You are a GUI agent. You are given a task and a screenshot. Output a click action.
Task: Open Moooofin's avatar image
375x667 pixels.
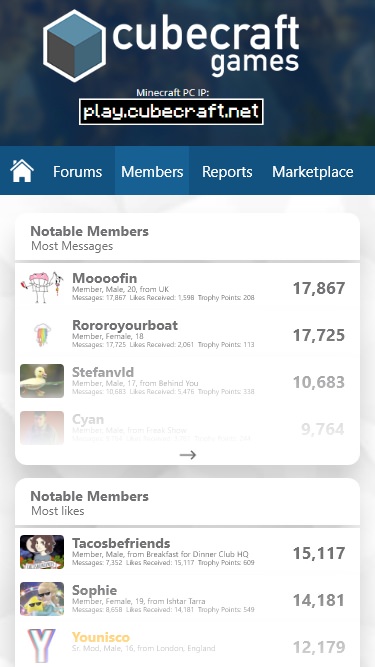(x=42, y=287)
